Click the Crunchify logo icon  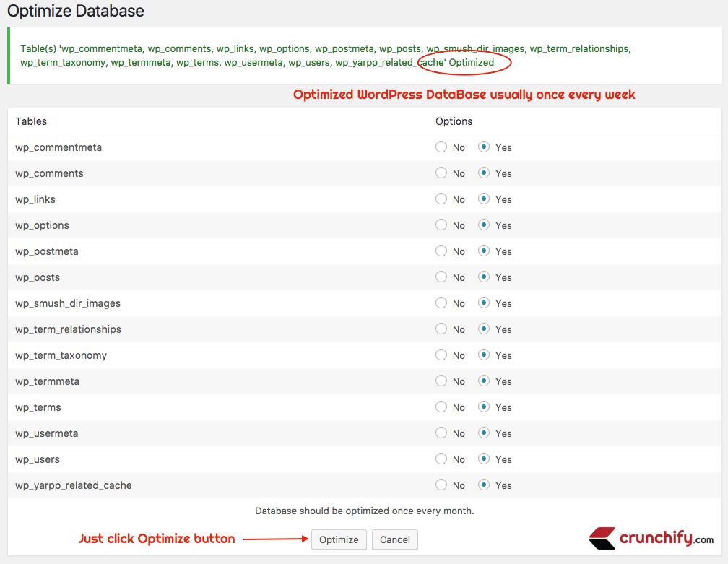click(x=602, y=538)
